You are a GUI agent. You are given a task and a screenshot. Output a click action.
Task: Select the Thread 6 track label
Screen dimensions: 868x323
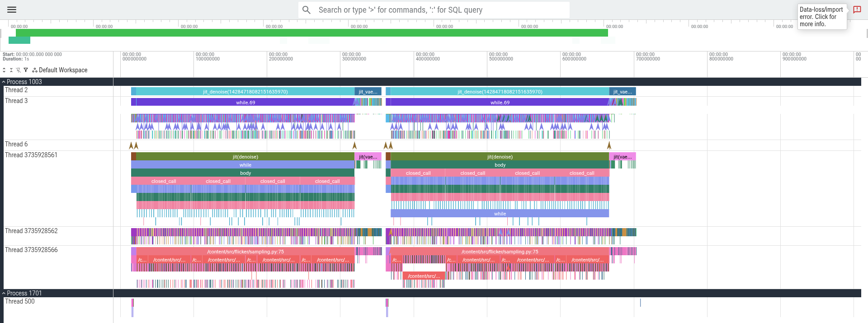[16, 144]
